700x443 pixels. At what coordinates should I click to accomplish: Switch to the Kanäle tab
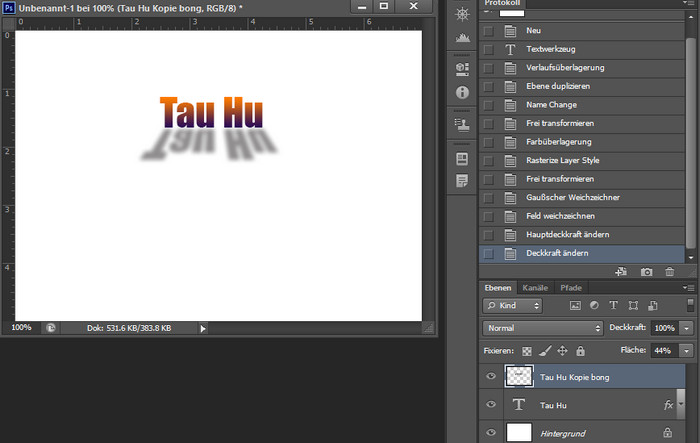pos(535,288)
